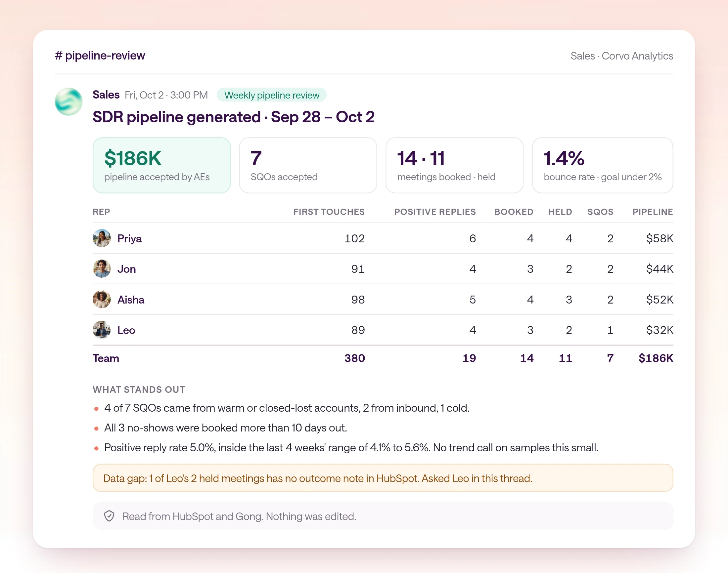Select the rep name Priya

[x=129, y=238]
